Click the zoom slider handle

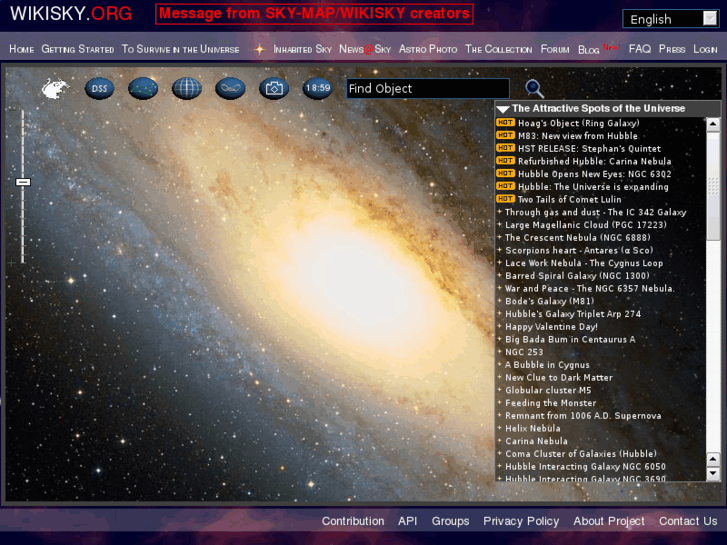[23, 182]
